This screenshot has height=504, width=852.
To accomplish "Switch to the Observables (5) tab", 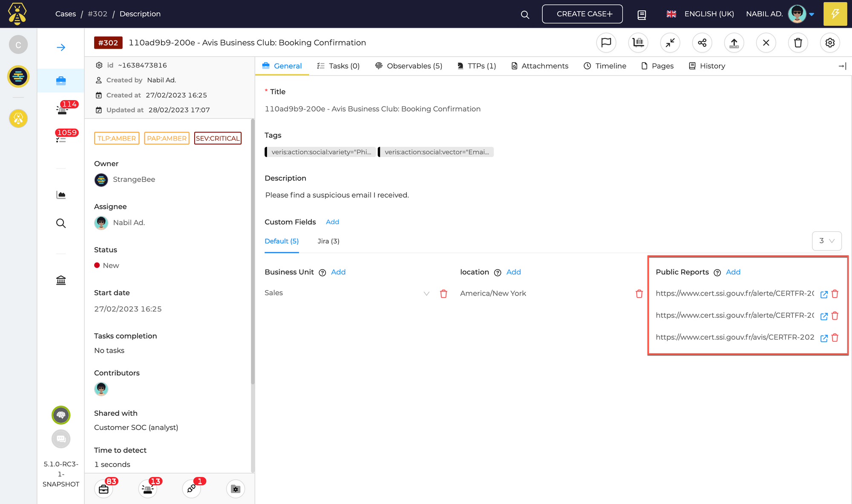I will point(409,66).
